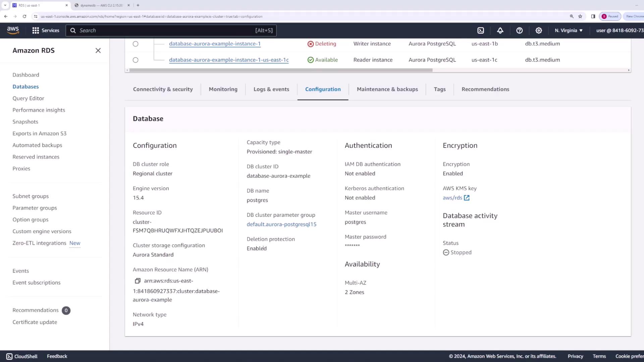Image resolution: width=644 pixels, height=362 pixels.
Task: Open the settings gear icon
Action: coord(539,31)
